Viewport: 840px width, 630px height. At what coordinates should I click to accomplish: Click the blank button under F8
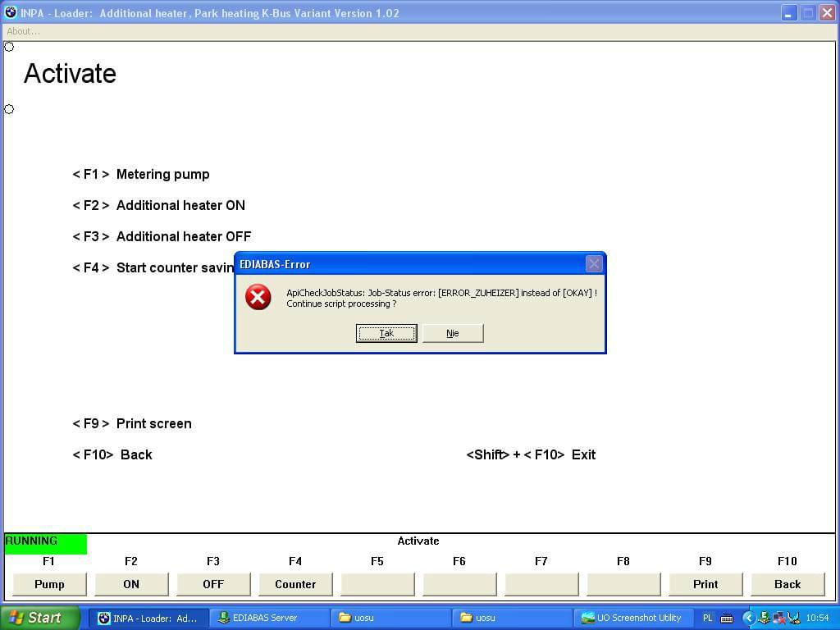(623, 584)
